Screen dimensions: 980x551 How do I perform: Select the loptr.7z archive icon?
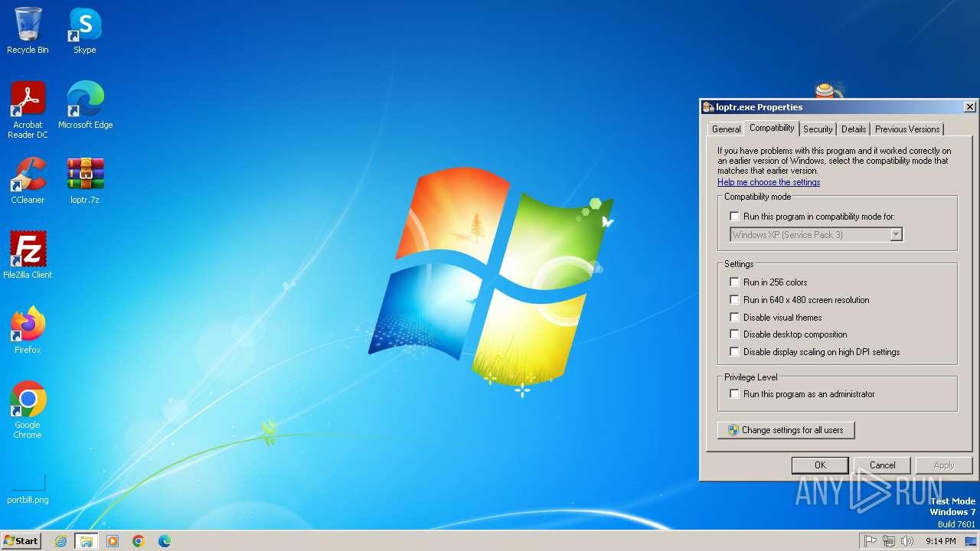click(x=85, y=181)
